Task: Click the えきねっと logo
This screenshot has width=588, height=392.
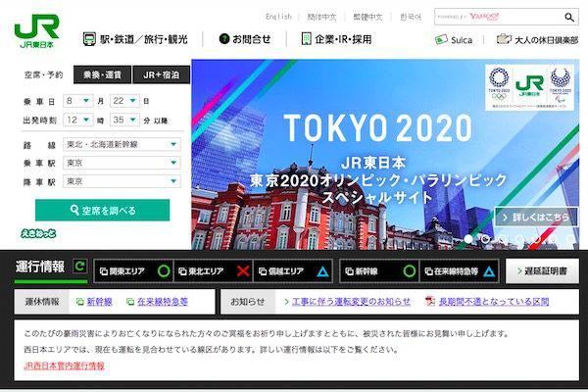Action: tap(38, 233)
